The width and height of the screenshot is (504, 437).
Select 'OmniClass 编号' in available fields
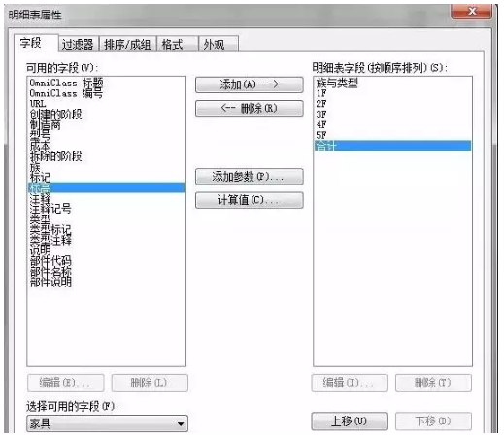pyautogui.click(x=106, y=93)
